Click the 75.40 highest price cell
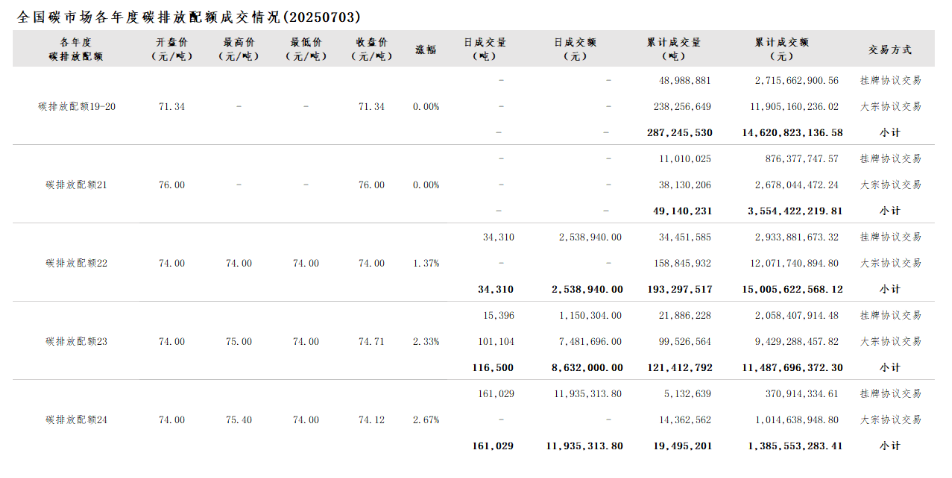The image size is (952, 478). point(238,420)
